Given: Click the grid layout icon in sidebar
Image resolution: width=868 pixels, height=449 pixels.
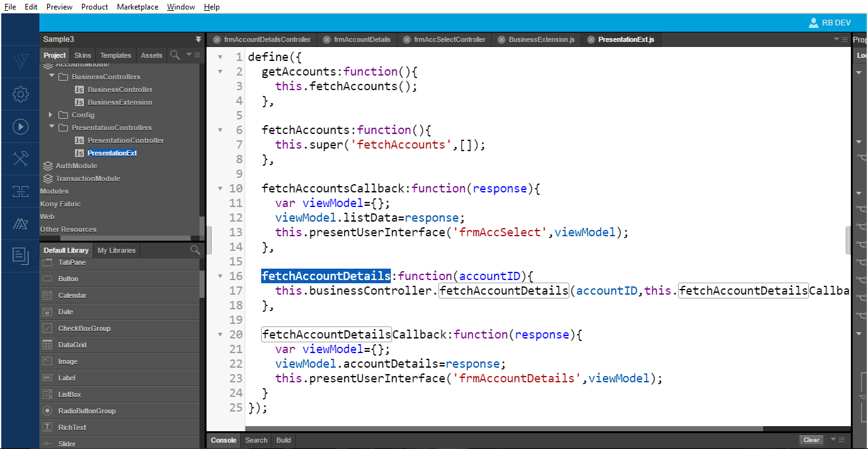Looking at the screenshot, I should click(x=20, y=191).
